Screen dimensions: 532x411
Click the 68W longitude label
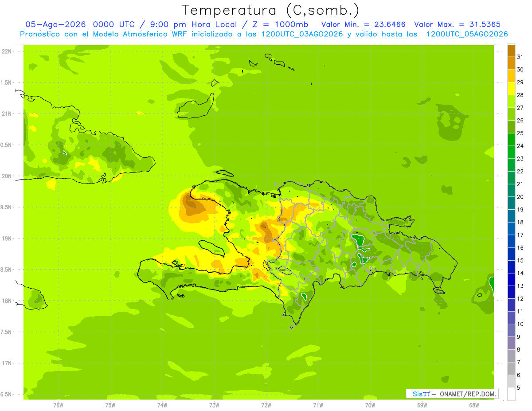point(474,405)
